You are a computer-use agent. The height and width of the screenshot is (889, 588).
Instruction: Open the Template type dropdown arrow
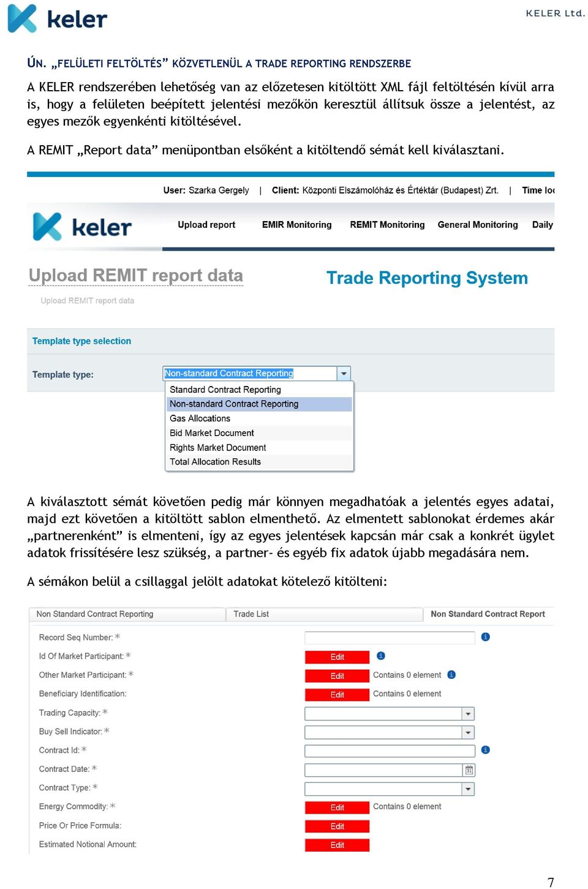click(x=344, y=374)
